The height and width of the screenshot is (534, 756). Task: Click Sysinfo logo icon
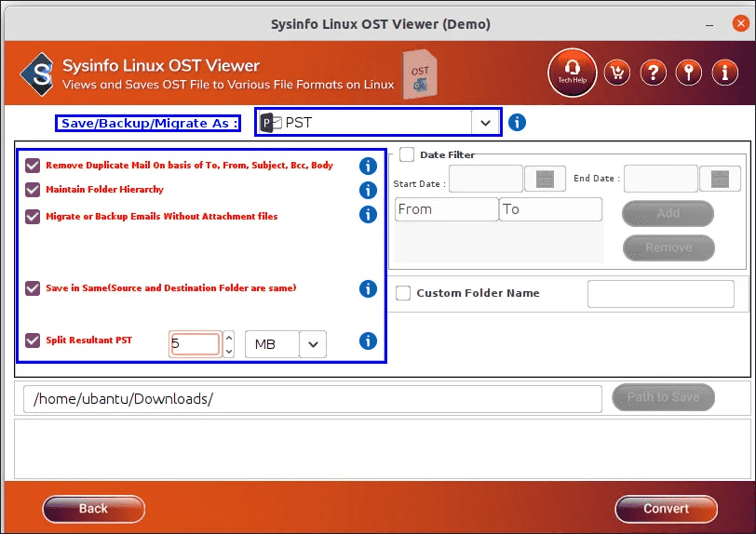37,74
